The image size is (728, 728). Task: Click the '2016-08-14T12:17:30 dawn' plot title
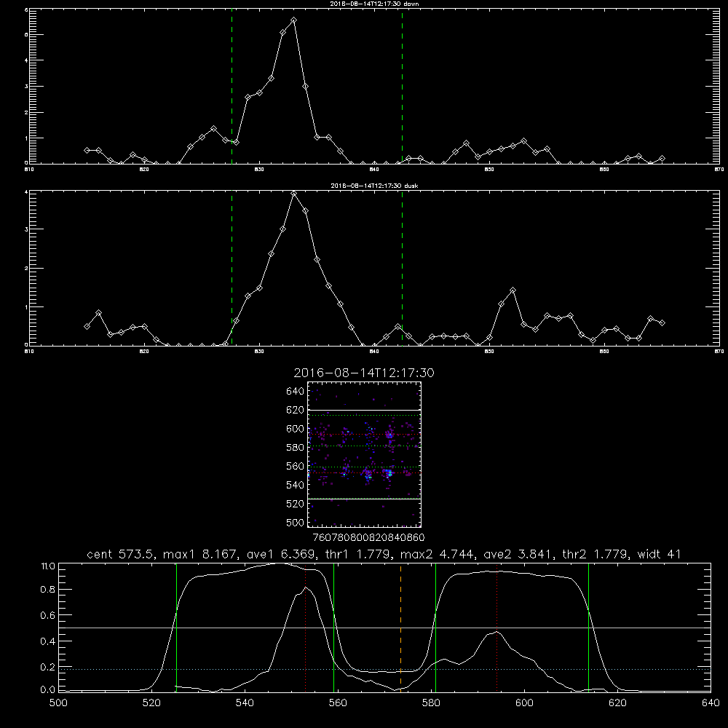[x=374, y=4]
